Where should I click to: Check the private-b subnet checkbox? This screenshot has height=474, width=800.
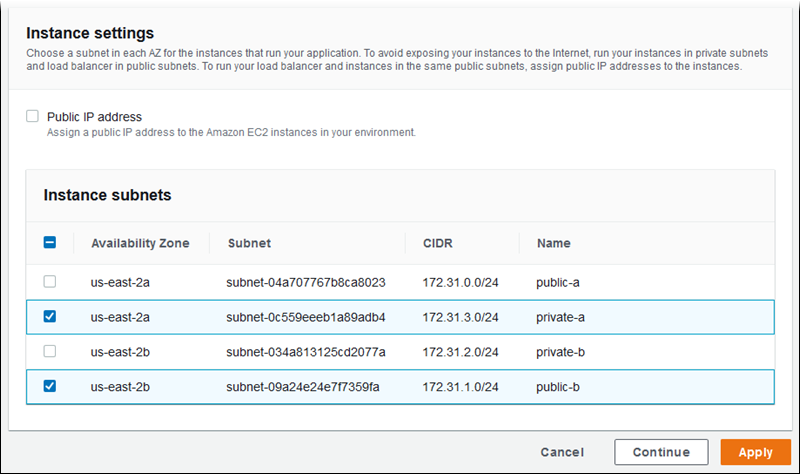(x=50, y=351)
